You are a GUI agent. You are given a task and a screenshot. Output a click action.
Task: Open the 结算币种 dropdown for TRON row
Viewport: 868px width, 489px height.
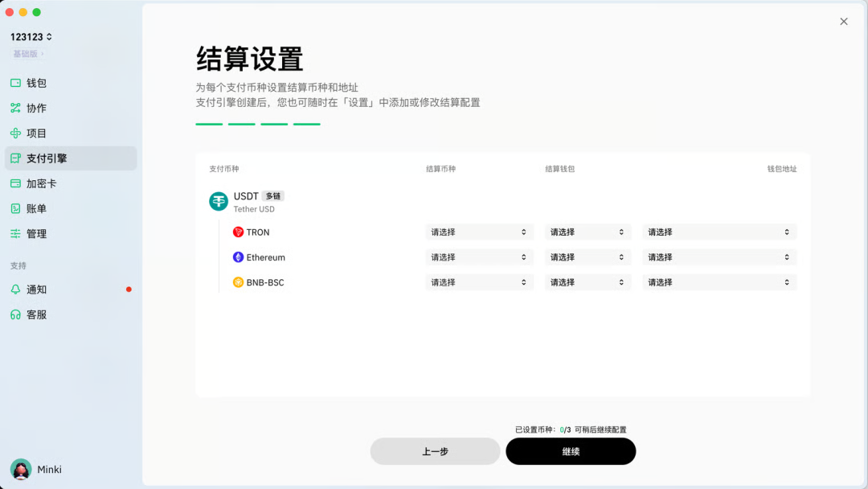tap(479, 232)
